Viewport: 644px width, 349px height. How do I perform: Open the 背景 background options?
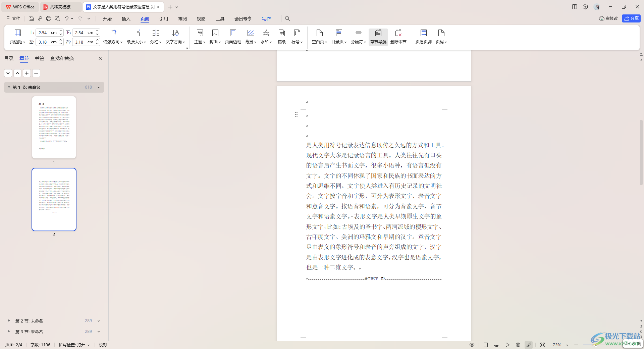pyautogui.click(x=251, y=37)
